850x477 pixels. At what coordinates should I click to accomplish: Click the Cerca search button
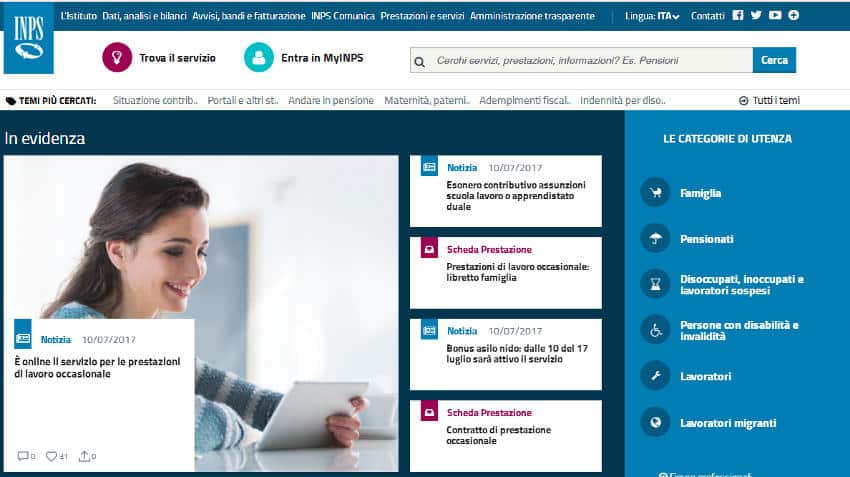coord(774,60)
